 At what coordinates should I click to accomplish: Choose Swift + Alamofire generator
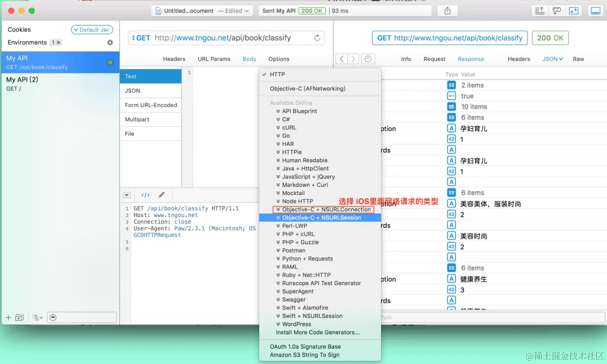tap(320, 308)
